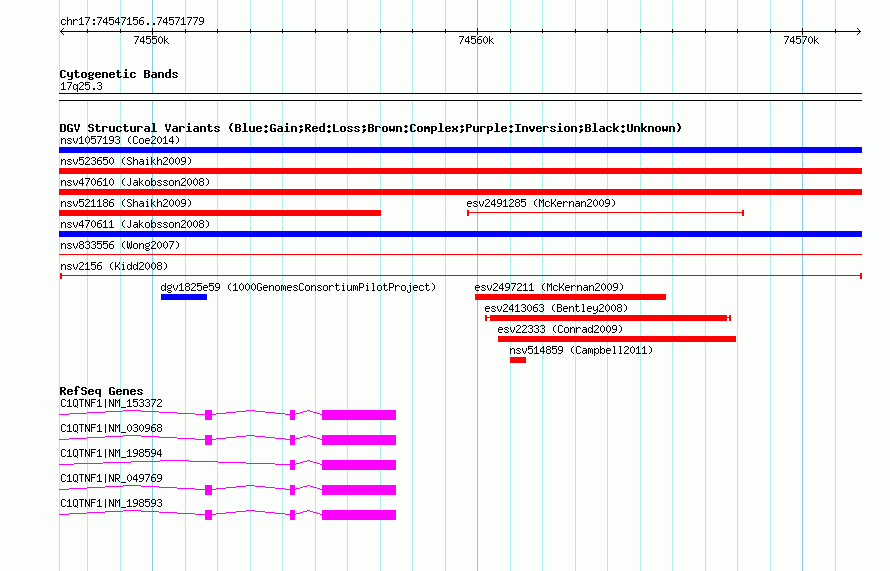The image size is (890, 571).
Task: Click the 74570k ruler tick label
Action: [801, 40]
